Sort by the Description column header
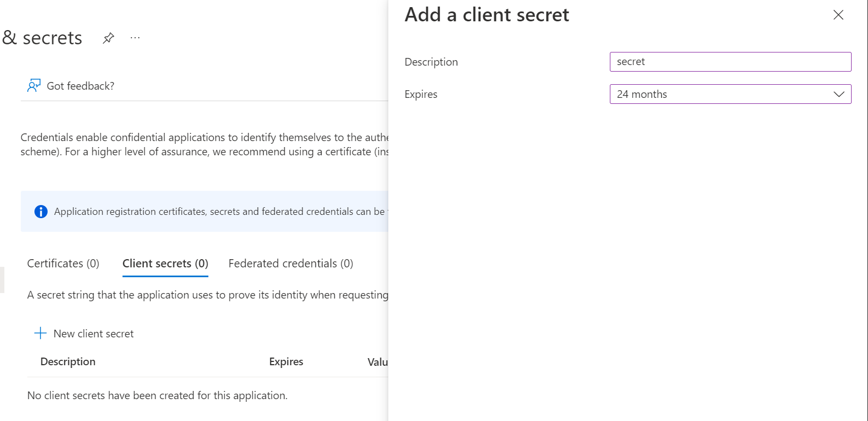This screenshot has height=421, width=868. tap(68, 361)
